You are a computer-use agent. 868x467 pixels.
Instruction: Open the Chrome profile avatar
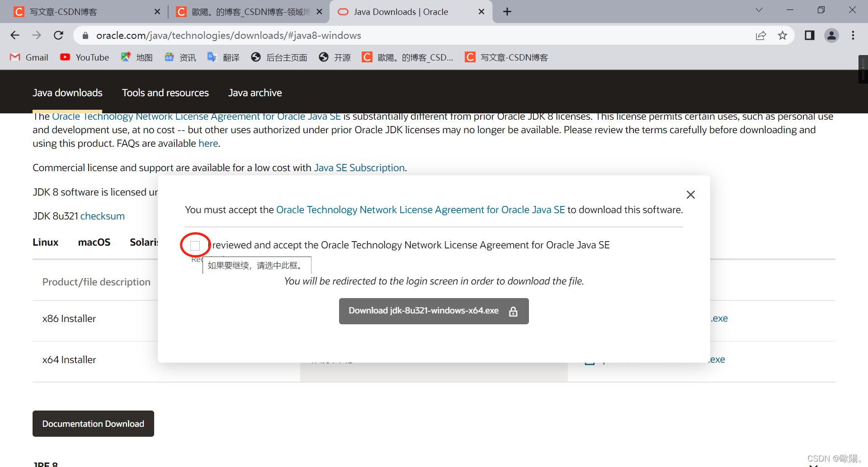point(831,35)
